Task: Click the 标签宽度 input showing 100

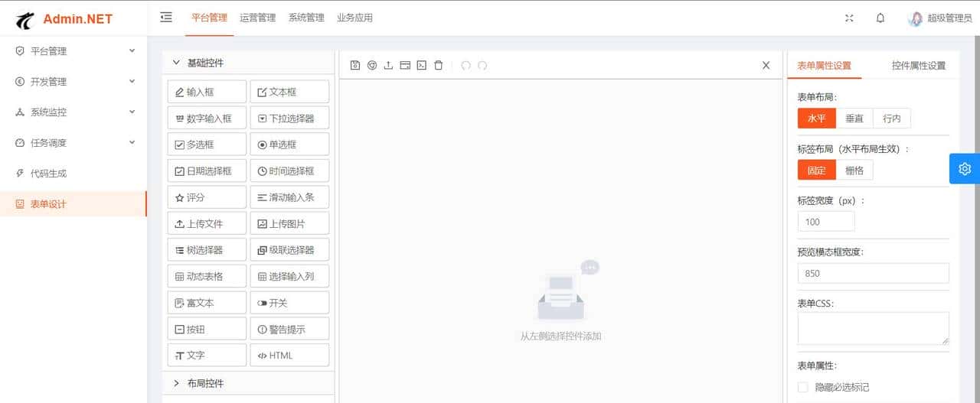Action: coord(826,222)
